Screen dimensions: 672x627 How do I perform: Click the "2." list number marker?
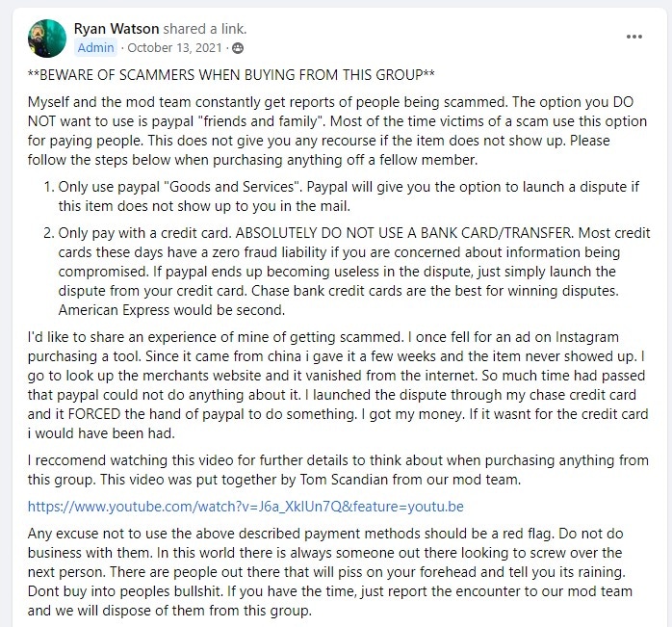coord(49,233)
